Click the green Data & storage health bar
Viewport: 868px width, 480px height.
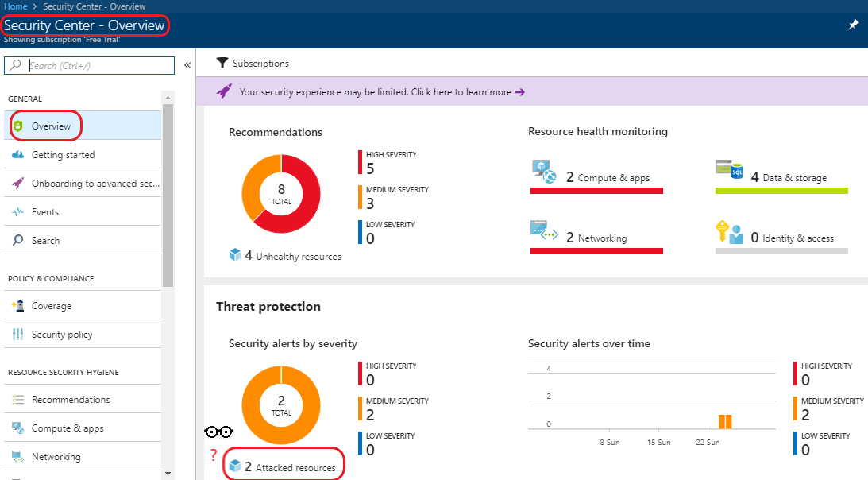pyautogui.click(x=781, y=191)
